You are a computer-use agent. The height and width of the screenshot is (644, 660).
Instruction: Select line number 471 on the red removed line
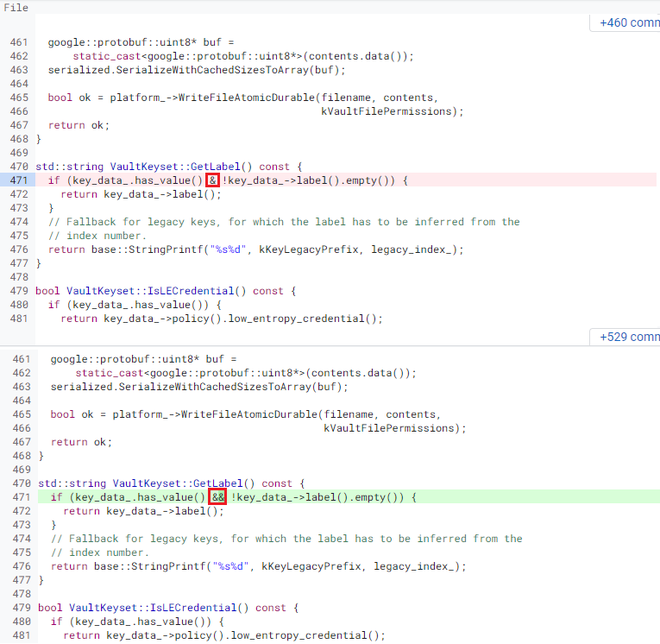(19, 180)
